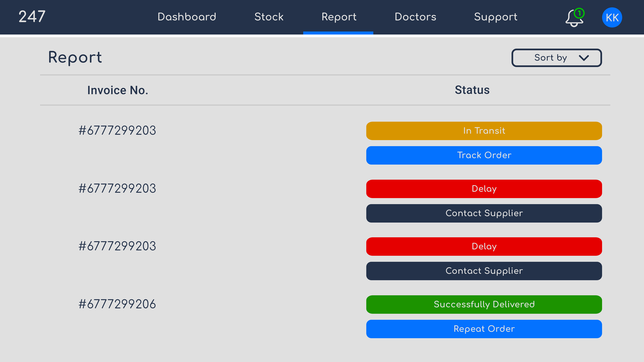Click the Status column header
The height and width of the screenshot is (362, 644).
[x=472, y=90]
